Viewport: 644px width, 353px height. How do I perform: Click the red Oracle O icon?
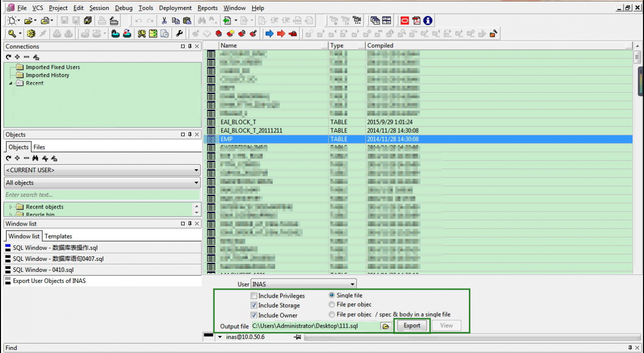pos(405,21)
